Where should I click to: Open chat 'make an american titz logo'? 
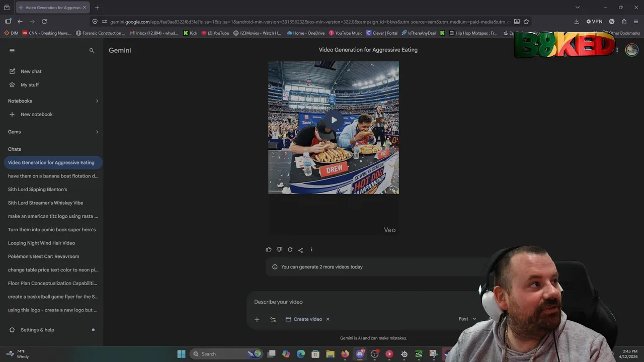point(53,216)
